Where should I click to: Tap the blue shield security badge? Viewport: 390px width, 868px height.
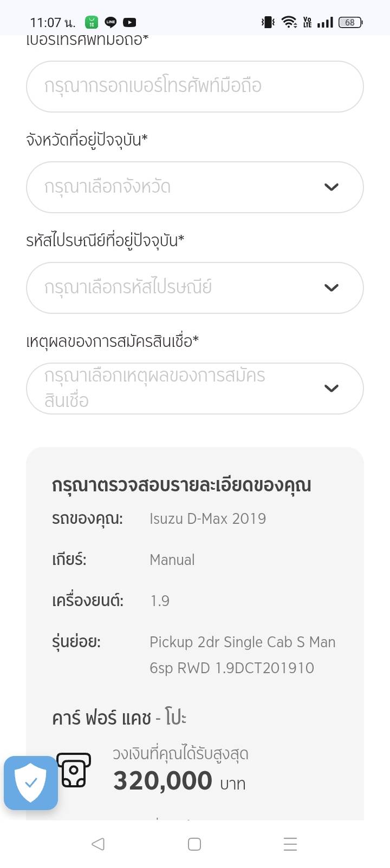[31, 782]
